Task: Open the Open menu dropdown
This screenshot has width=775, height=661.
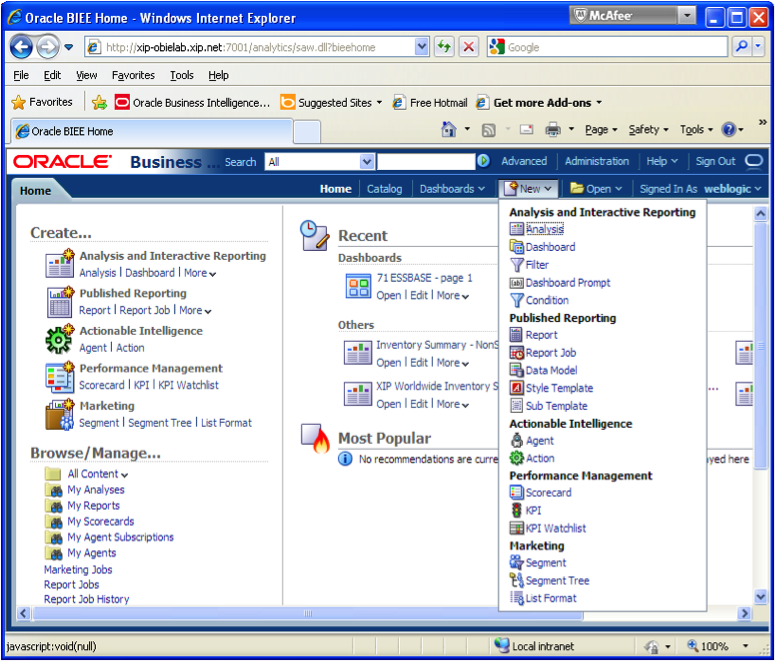Action: (x=596, y=189)
